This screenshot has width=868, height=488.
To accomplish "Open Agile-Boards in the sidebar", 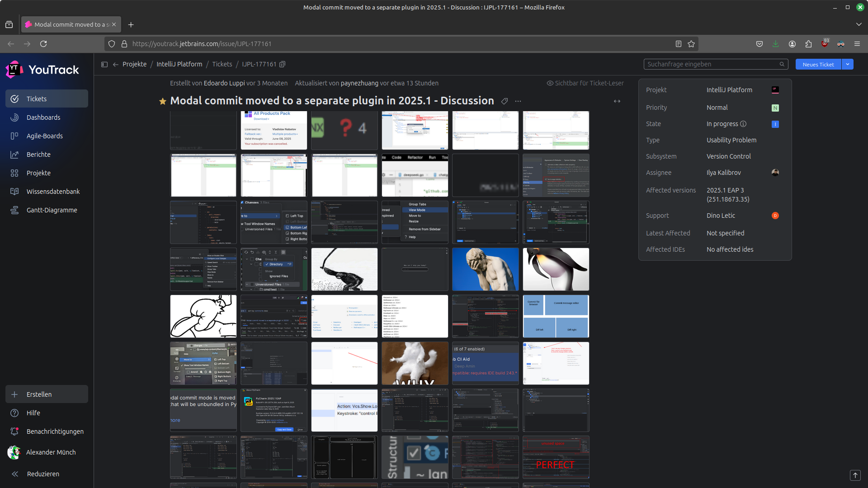I will pos(47,136).
